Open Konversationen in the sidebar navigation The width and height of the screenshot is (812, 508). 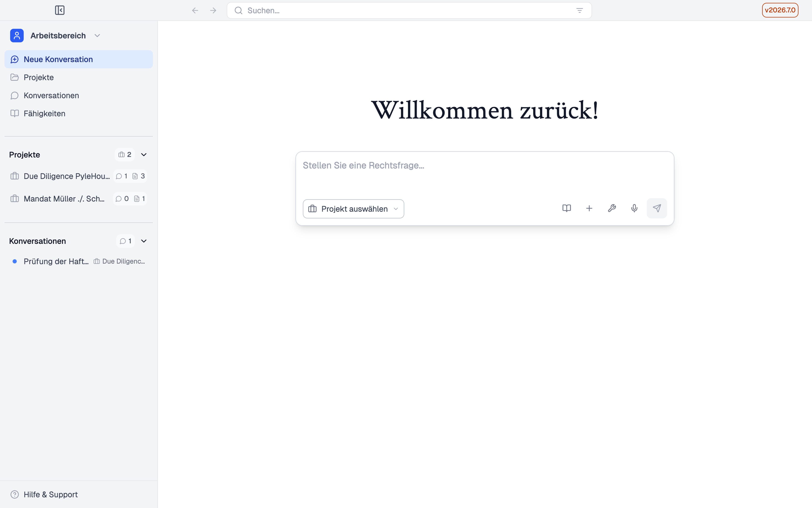pos(78,96)
